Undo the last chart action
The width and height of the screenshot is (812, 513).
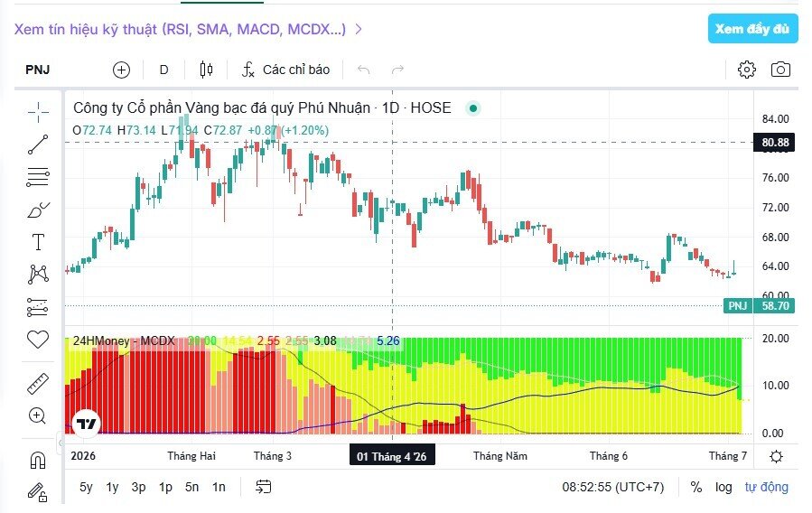point(363,70)
